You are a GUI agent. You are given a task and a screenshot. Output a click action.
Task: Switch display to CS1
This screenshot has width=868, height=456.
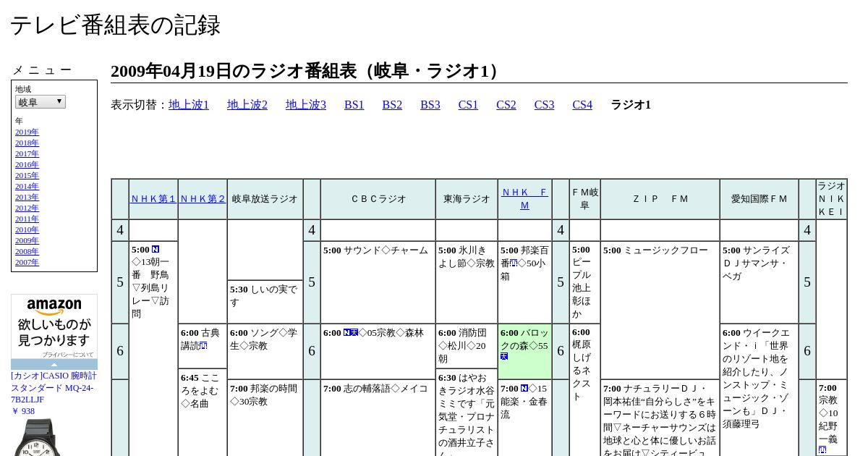pos(468,105)
